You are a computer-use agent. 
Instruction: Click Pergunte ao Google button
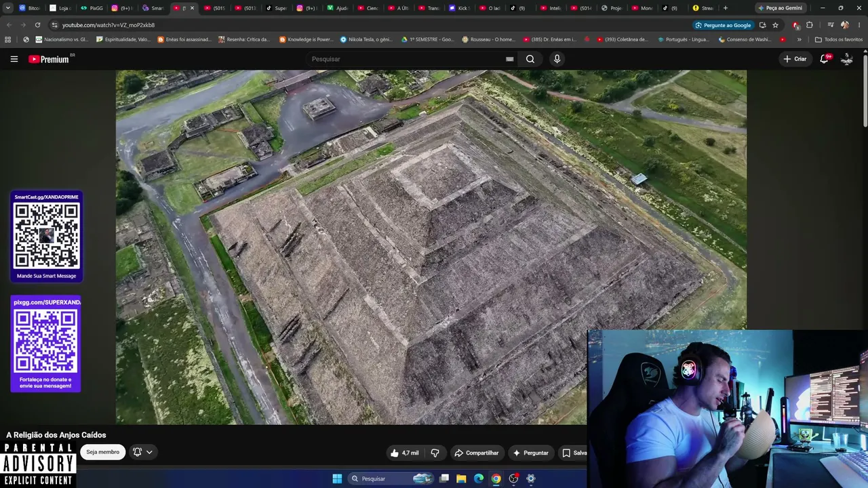[x=723, y=25]
